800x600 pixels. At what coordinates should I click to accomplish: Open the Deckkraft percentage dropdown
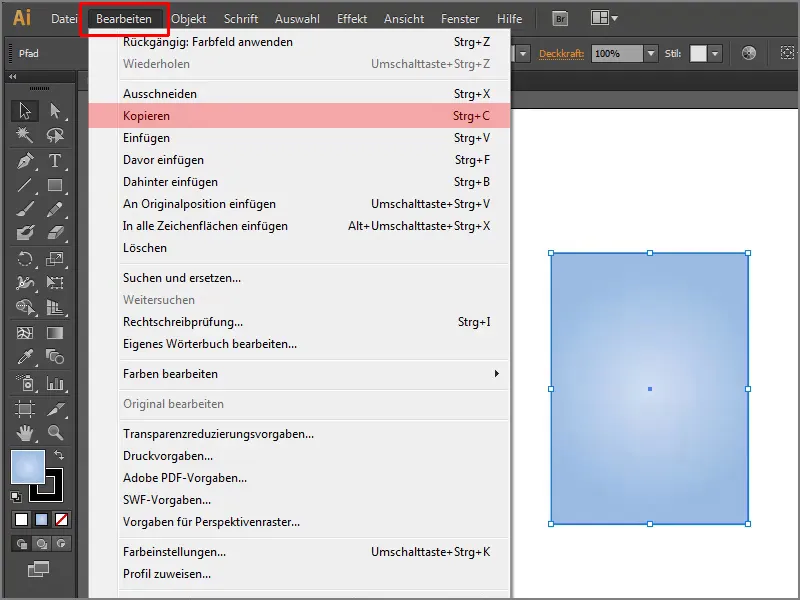(650, 50)
